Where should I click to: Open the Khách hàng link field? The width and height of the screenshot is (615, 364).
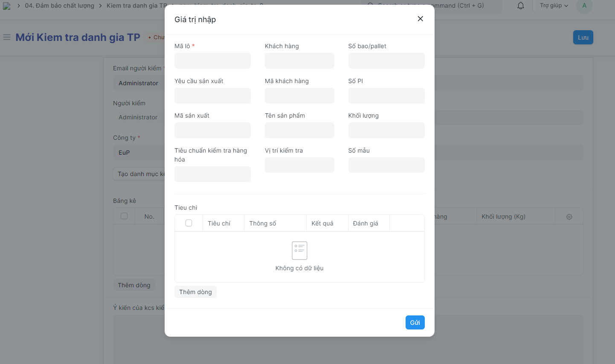(x=299, y=61)
